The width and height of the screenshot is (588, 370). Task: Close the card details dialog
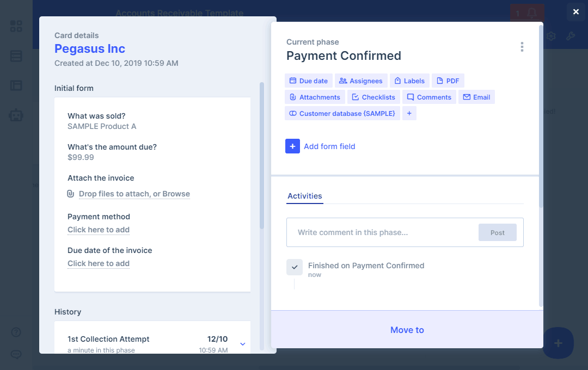[576, 12]
